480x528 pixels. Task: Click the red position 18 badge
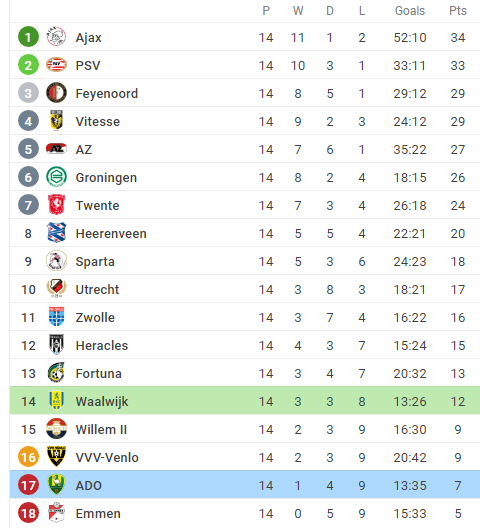(x=28, y=513)
